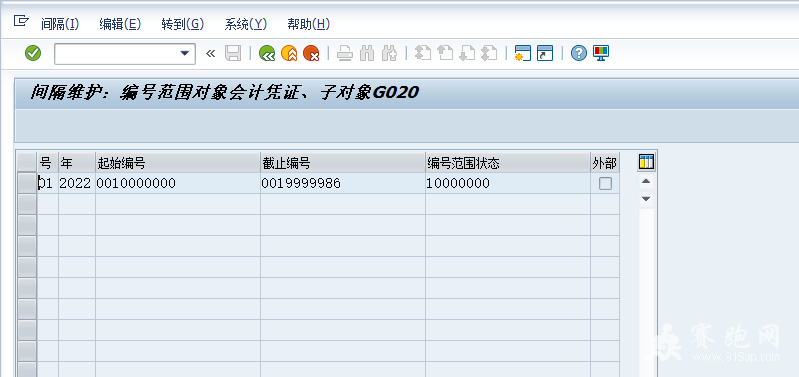Click the Last Page icon
Screen dimensions: 799x377
click(489, 53)
